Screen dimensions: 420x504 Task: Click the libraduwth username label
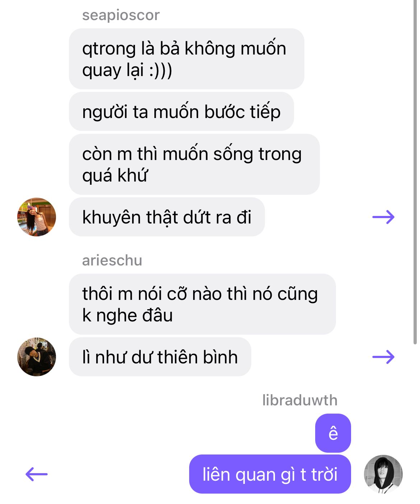(x=300, y=400)
